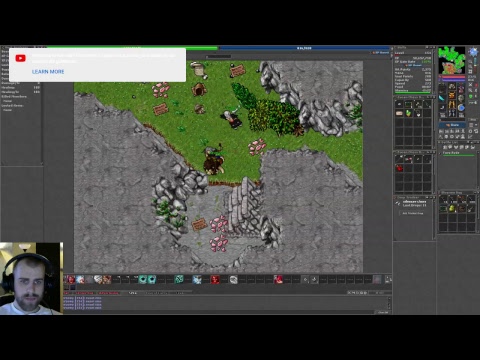Viewport: 480px width, 360px height.
Task: Click the wooden sign near the pink crystals at bottom
Action: click(200, 225)
